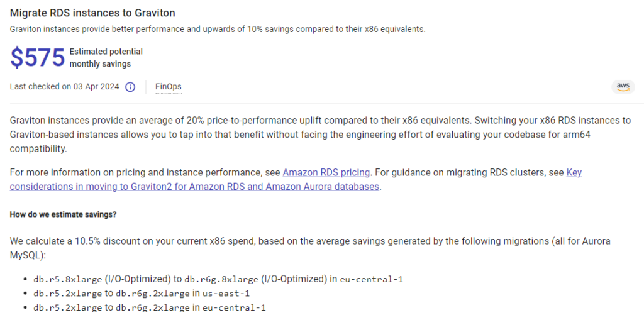Viewport: 644px width, 320px height.
Task: Open the FinOps tag
Action: (x=169, y=87)
